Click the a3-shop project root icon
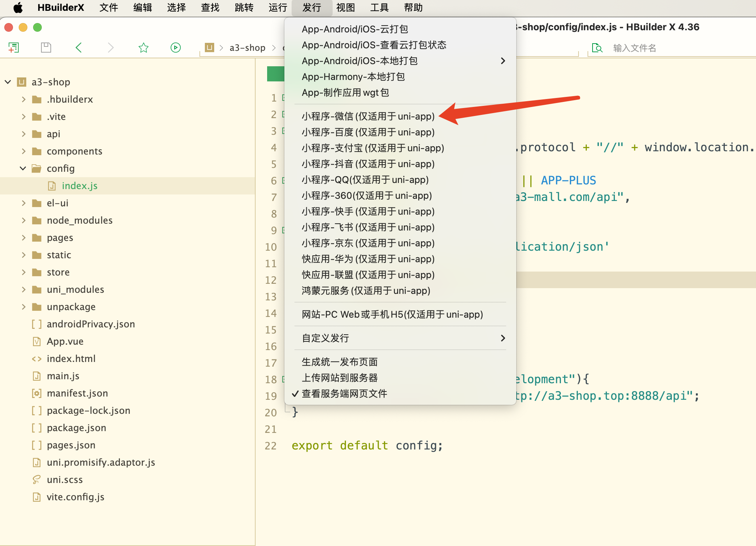The image size is (756, 546). [22, 82]
